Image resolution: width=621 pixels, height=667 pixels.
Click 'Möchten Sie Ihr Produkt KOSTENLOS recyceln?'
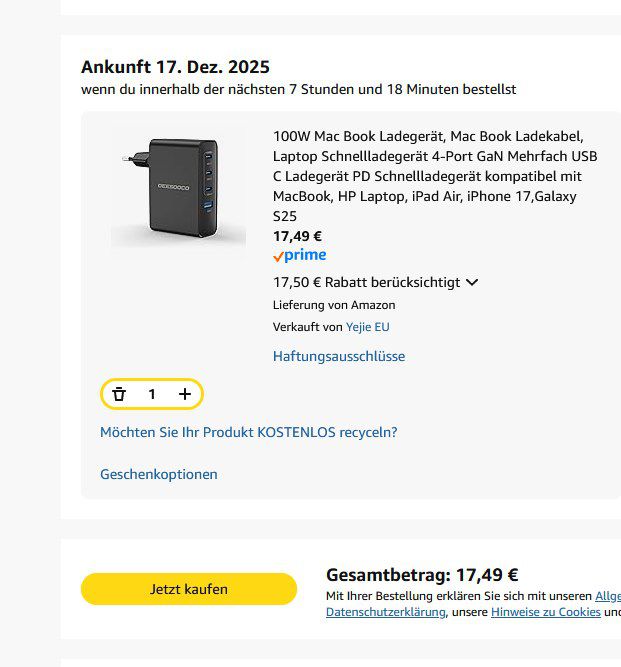[x=249, y=433]
